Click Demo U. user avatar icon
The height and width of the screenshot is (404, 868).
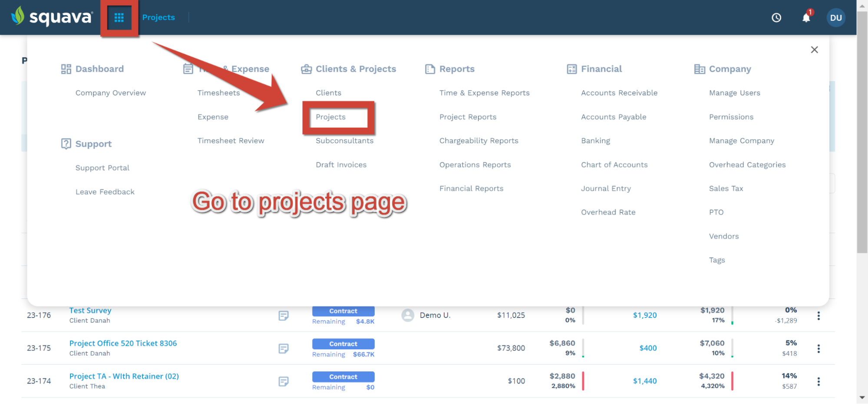point(408,315)
